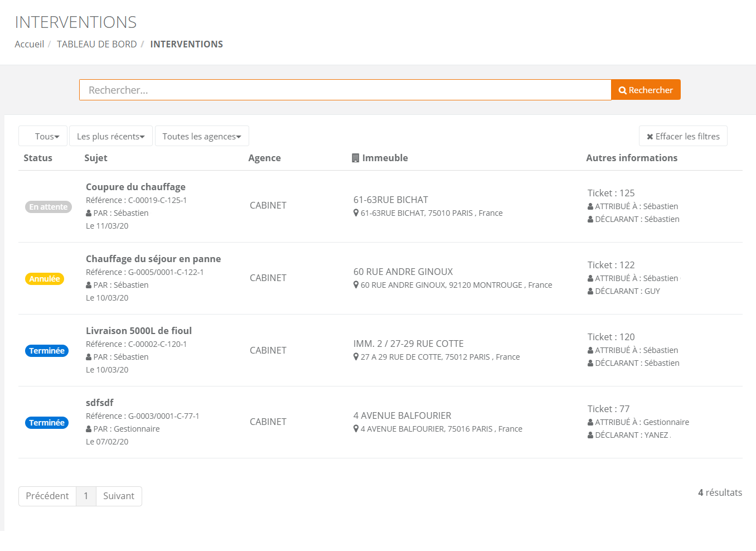Click user icon next to PAR in Coupure du chauffage
Image resolution: width=756 pixels, height=551 pixels.
point(89,213)
